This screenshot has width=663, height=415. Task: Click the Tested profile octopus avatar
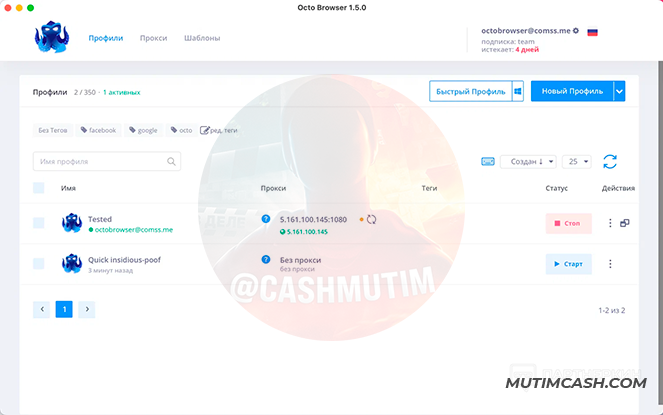pyautogui.click(x=72, y=223)
